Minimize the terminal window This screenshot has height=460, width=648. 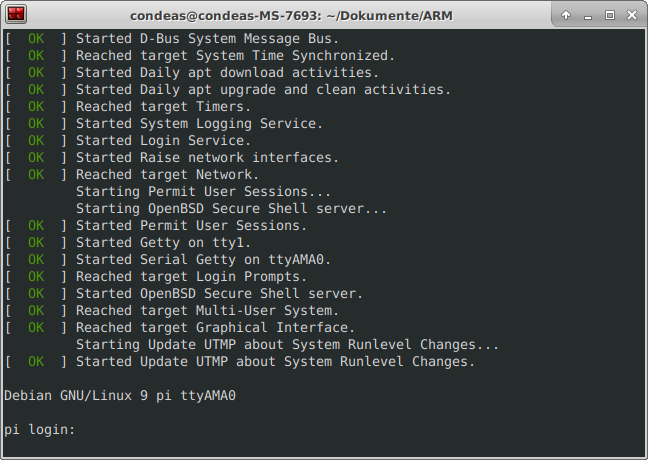tap(588, 16)
